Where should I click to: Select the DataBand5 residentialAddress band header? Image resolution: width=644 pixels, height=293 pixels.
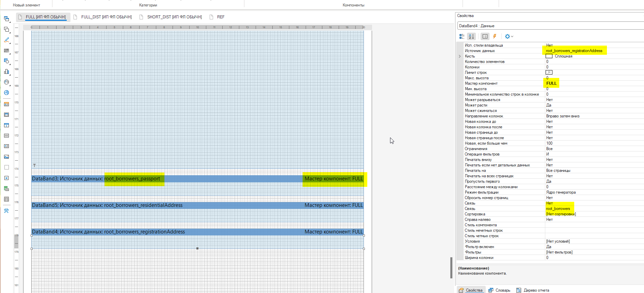197,205
